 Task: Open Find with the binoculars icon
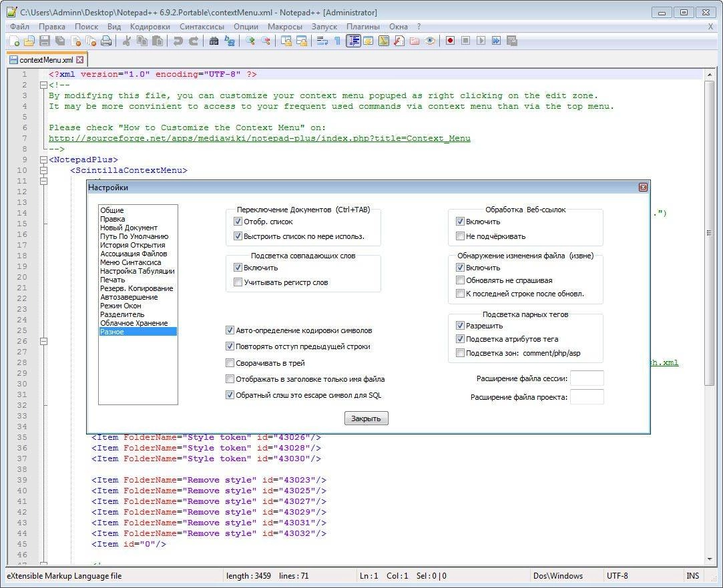tap(214, 41)
